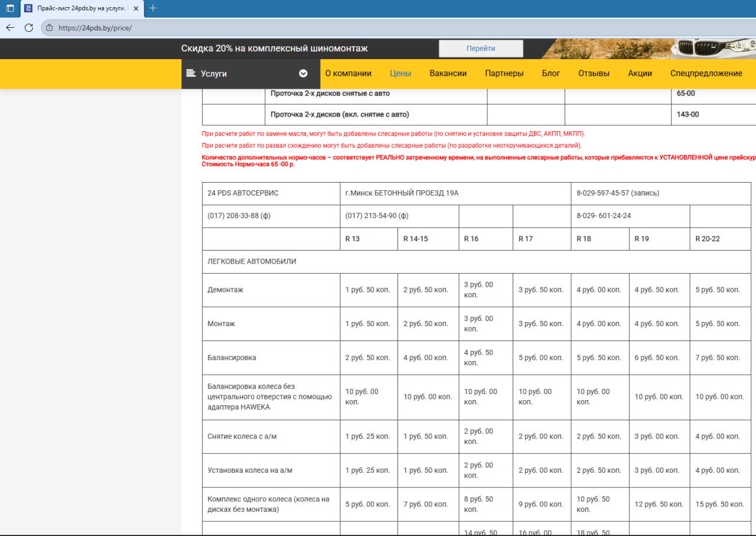Reload the page with refresh icon
Viewport: 756px width, 536px height.
28,28
